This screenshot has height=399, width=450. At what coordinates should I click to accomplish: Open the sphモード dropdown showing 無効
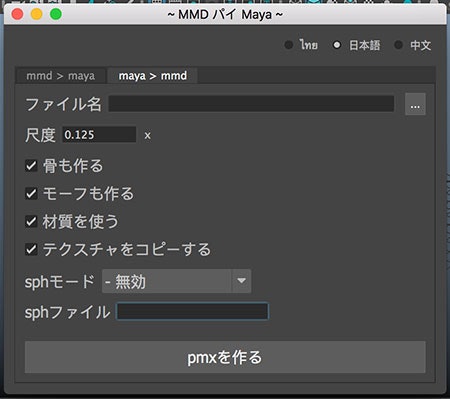tap(176, 281)
